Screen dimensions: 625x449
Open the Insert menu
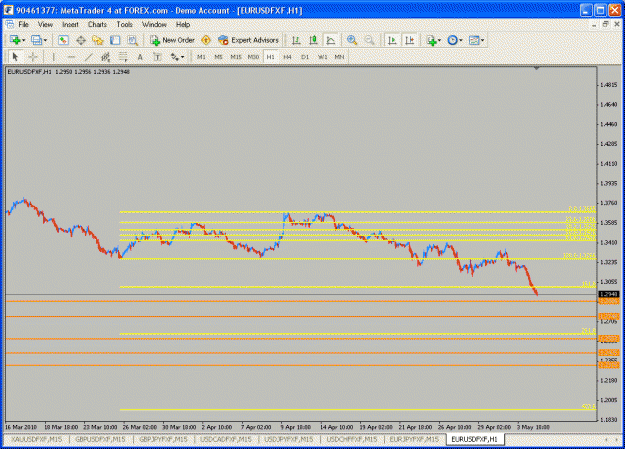coord(70,25)
